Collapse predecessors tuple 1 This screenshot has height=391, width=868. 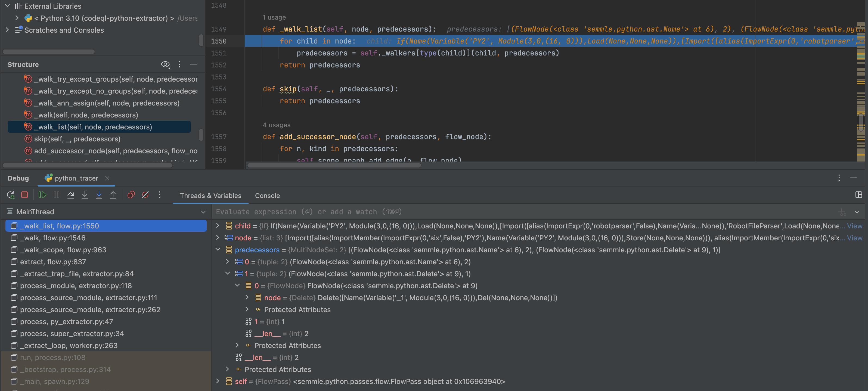click(x=227, y=274)
